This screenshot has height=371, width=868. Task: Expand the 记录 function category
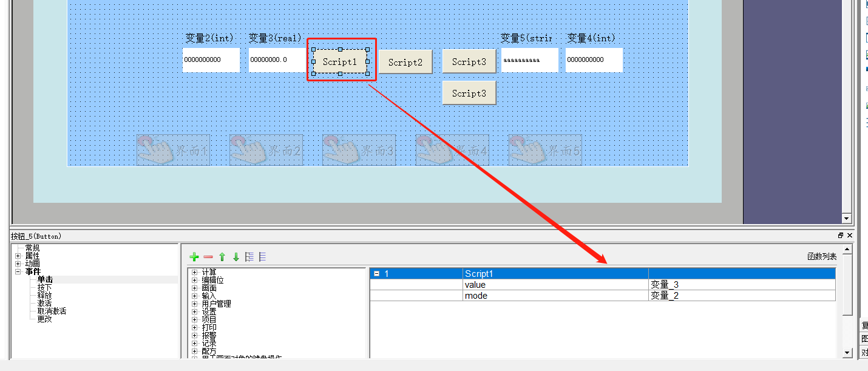[x=194, y=343]
